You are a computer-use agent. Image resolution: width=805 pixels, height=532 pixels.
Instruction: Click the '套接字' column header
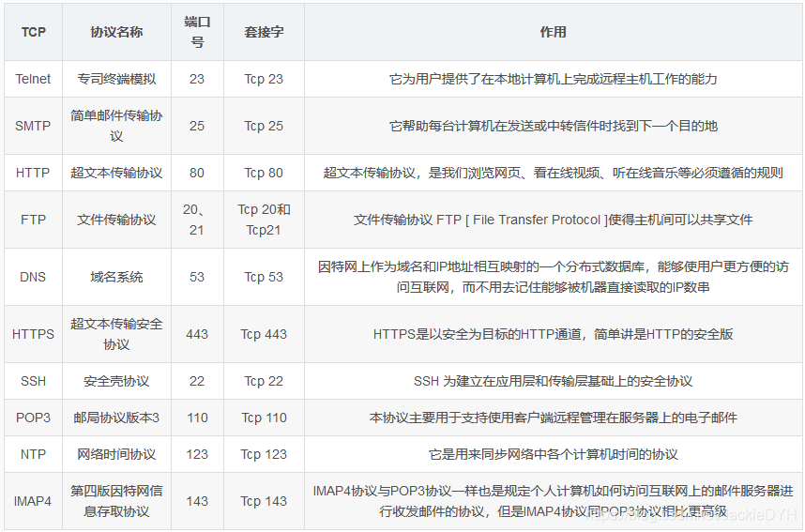pyautogui.click(x=264, y=32)
